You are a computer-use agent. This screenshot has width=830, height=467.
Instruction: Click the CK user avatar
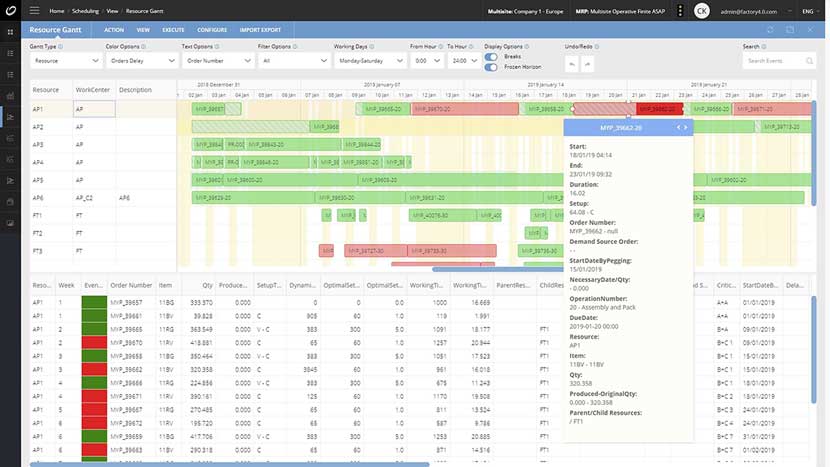pos(701,11)
